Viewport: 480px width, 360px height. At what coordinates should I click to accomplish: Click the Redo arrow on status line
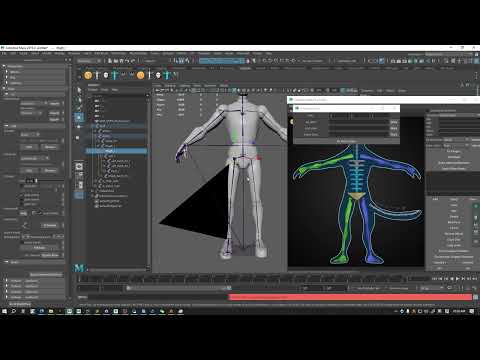(133, 61)
